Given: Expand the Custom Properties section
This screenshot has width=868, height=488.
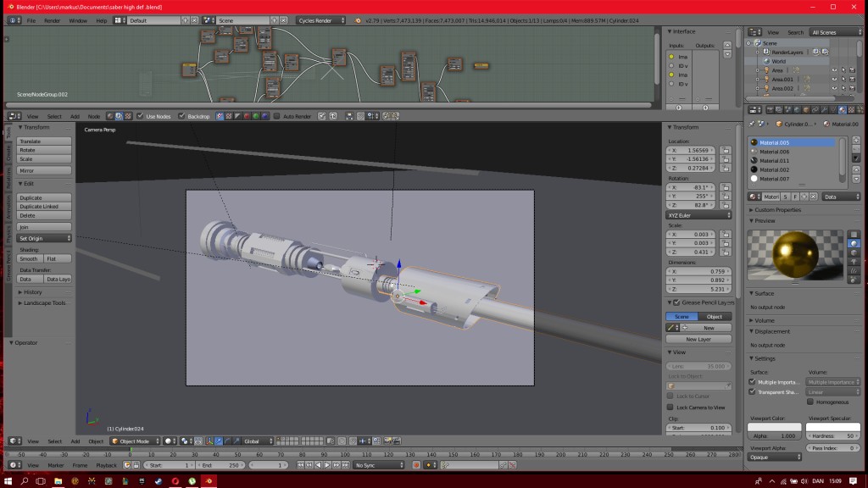Looking at the screenshot, I should click(780, 210).
